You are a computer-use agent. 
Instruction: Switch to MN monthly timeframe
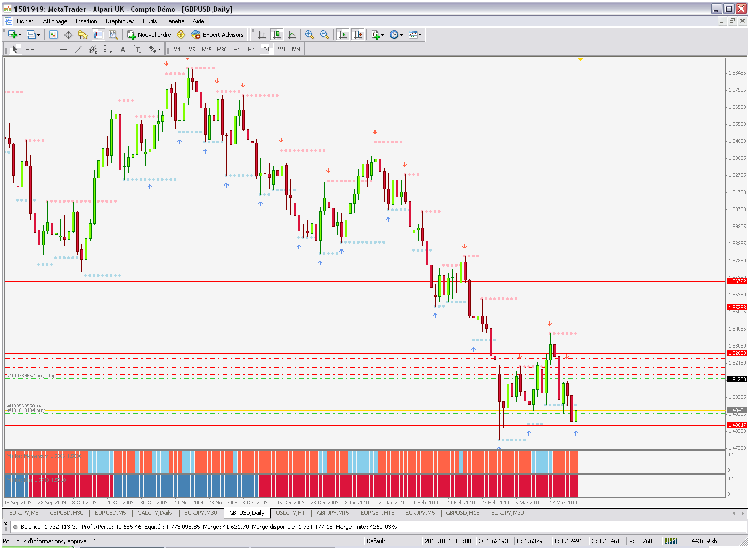pyautogui.click(x=296, y=49)
